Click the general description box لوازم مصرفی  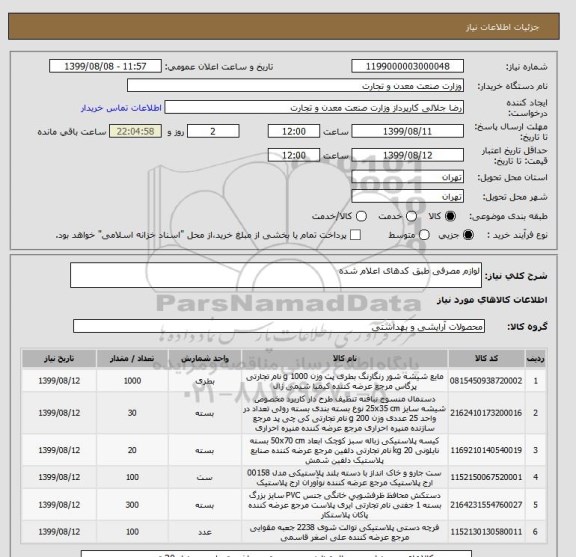coord(276,275)
